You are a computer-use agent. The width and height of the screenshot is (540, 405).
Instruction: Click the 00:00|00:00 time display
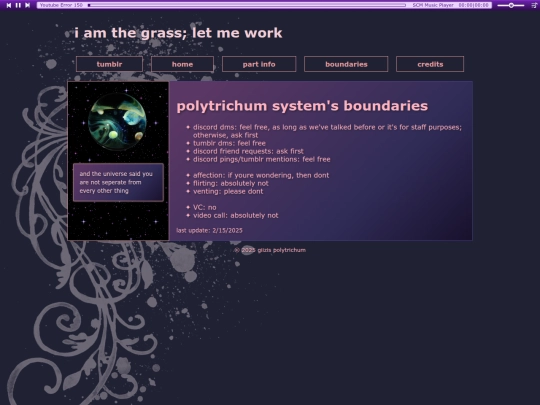pyautogui.click(x=474, y=5)
